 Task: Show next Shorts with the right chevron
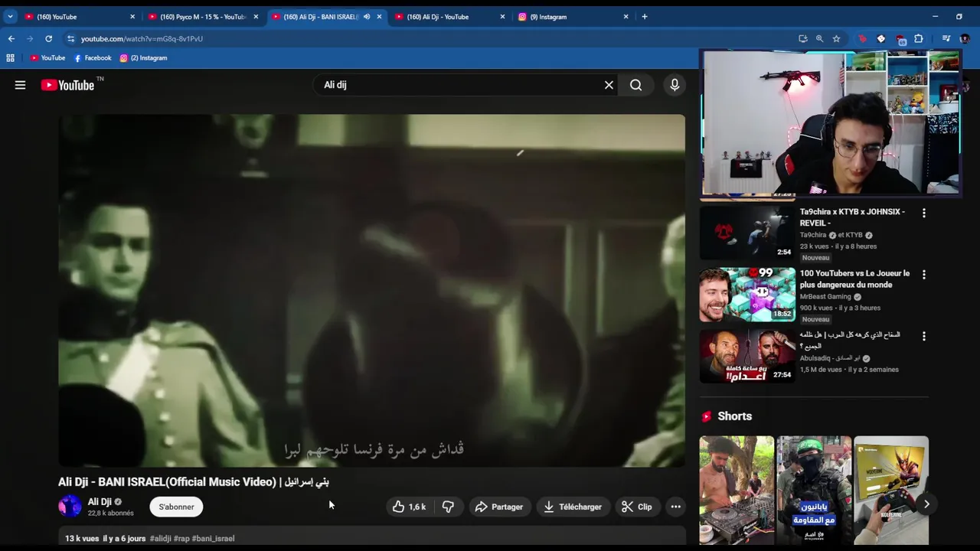(926, 504)
